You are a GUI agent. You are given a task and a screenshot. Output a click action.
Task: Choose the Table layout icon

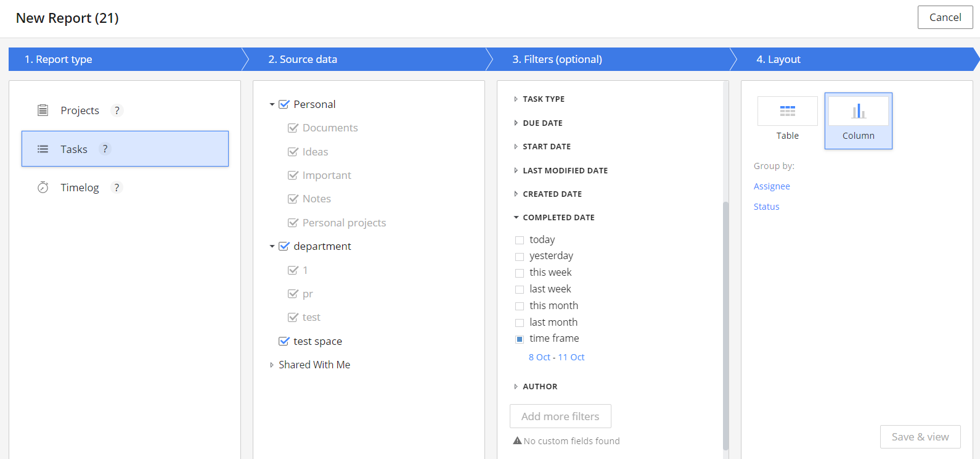pos(787,111)
